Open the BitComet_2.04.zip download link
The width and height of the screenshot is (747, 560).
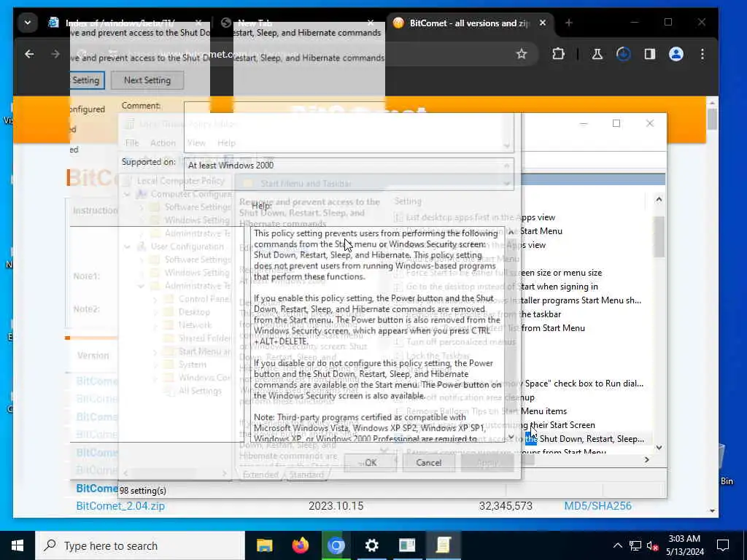tap(120, 506)
